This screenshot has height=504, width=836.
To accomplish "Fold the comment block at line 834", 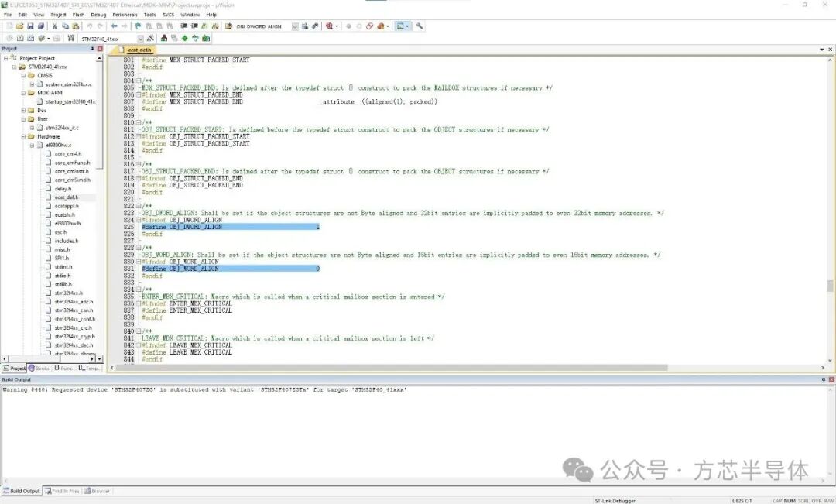I will [139, 290].
